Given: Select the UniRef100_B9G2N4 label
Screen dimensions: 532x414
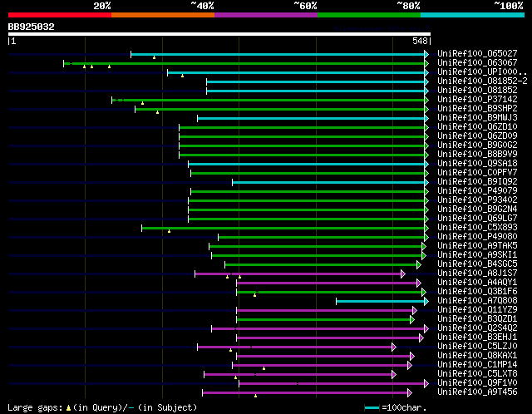Looking at the screenshot, I should coord(477,209).
